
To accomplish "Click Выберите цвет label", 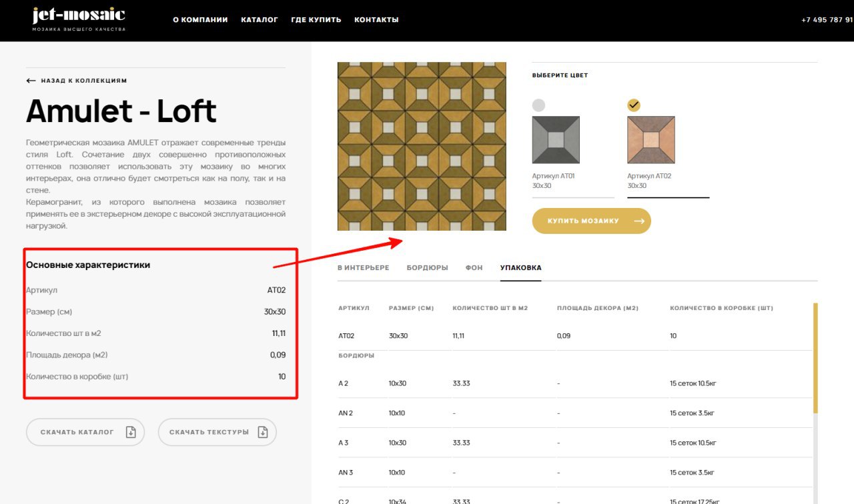I will [560, 75].
